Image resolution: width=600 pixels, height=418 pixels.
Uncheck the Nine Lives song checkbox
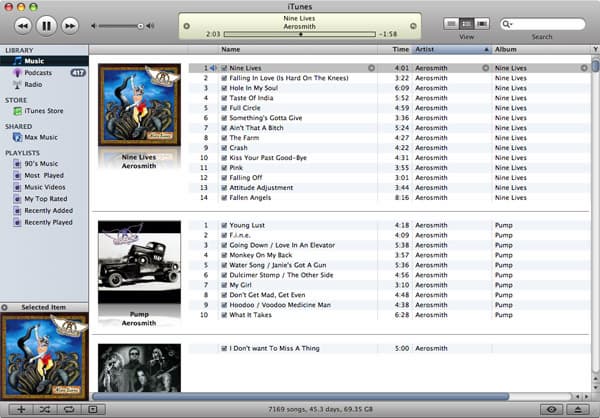click(224, 68)
